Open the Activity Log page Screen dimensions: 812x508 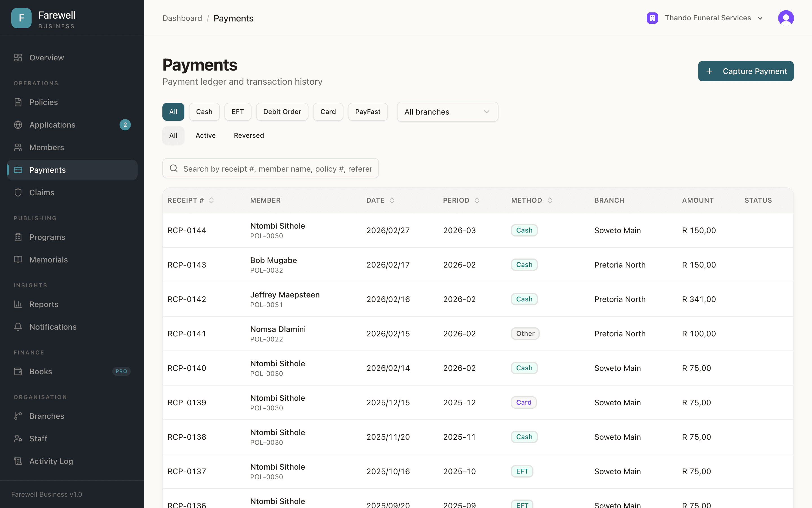pyautogui.click(x=72, y=461)
